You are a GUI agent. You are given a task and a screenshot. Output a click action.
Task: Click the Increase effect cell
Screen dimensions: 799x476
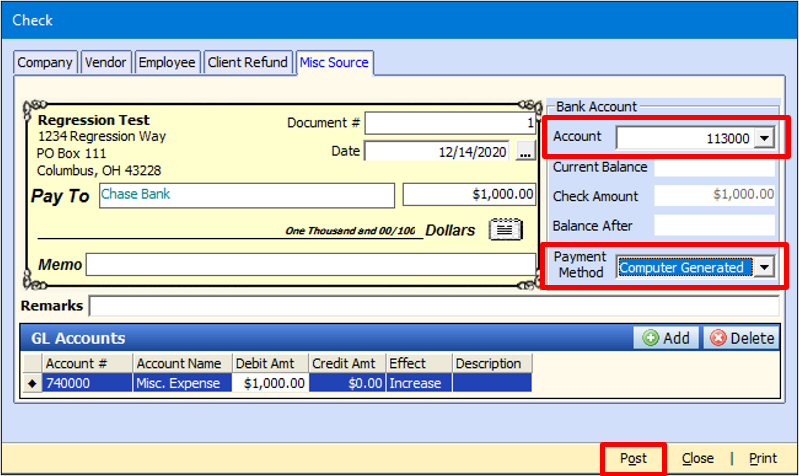point(419,383)
